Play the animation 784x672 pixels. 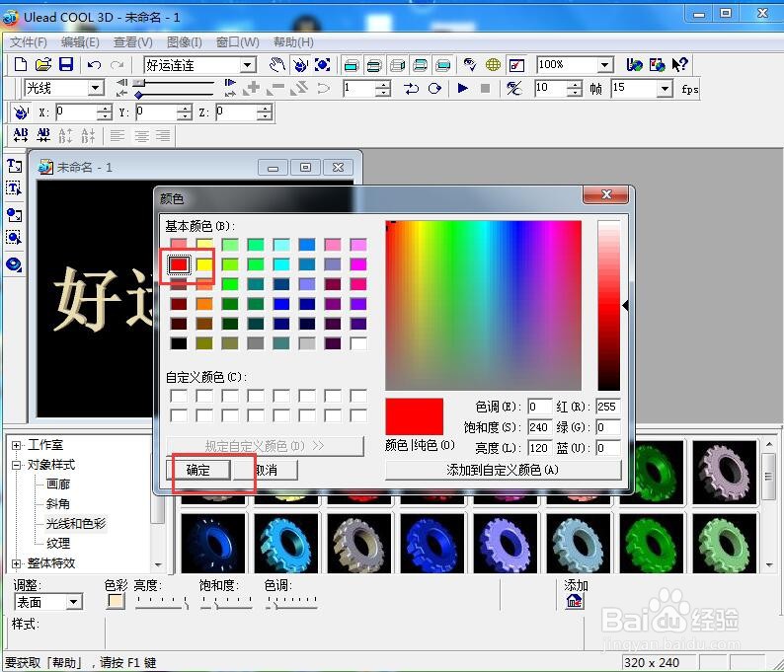pos(462,89)
